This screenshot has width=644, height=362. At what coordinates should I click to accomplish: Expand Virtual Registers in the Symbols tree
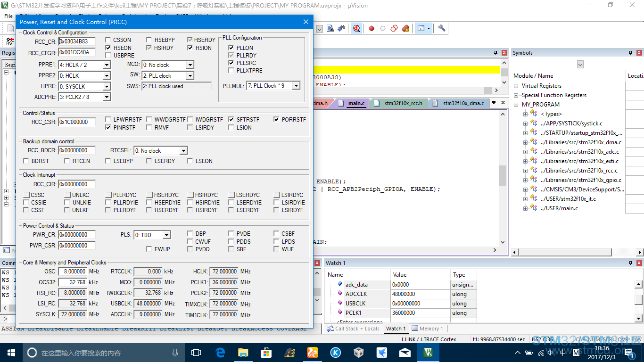point(516,86)
